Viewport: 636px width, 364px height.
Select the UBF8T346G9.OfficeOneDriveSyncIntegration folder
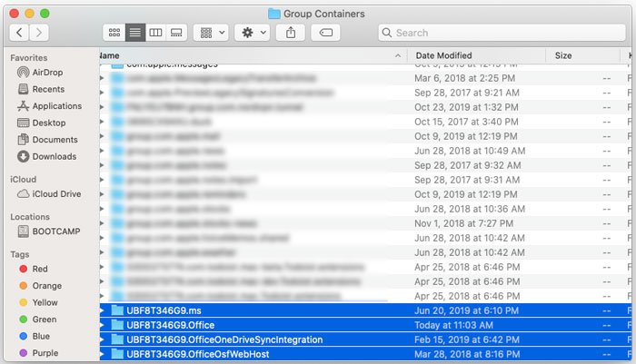[x=365, y=339]
